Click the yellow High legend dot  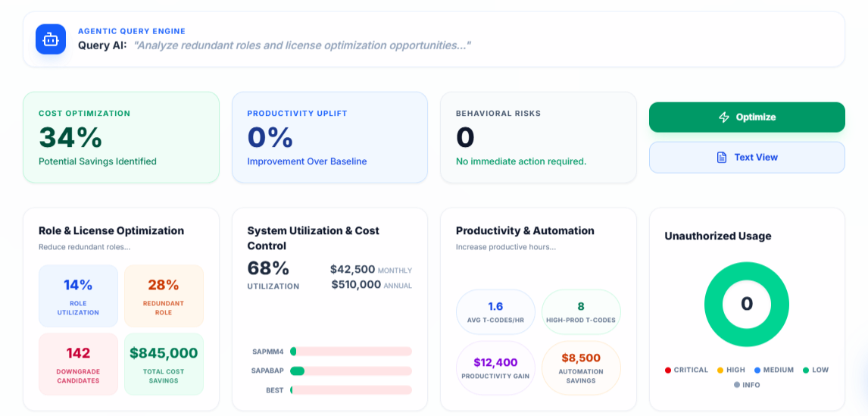click(x=720, y=371)
